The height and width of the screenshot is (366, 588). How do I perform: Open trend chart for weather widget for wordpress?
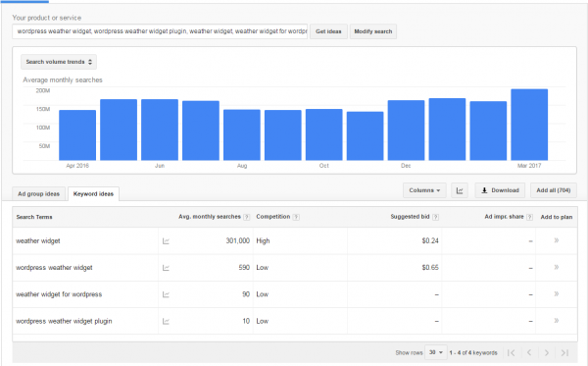click(x=166, y=294)
